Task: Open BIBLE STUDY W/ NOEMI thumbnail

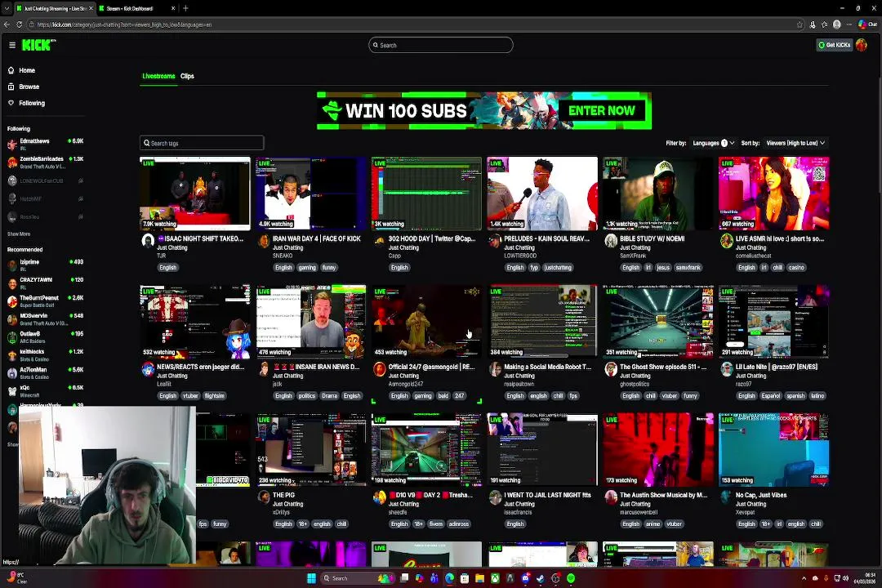Action: [658, 193]
